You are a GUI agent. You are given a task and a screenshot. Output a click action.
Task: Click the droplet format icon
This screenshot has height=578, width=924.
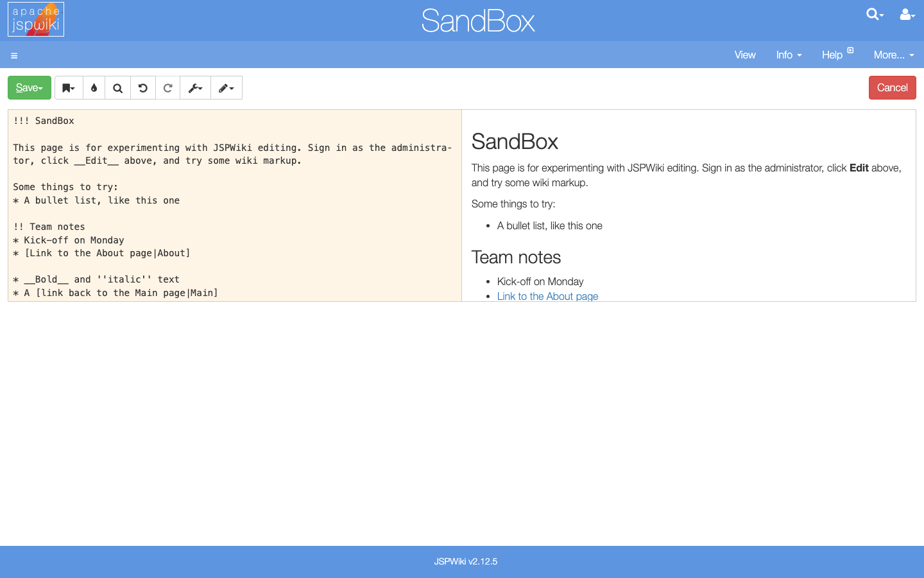(x=94, y=88)
